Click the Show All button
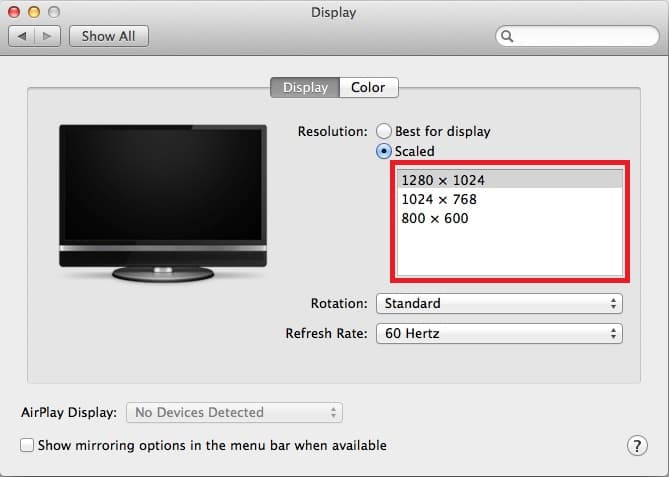This screenshot has width=669, height=477. [108, 36]
